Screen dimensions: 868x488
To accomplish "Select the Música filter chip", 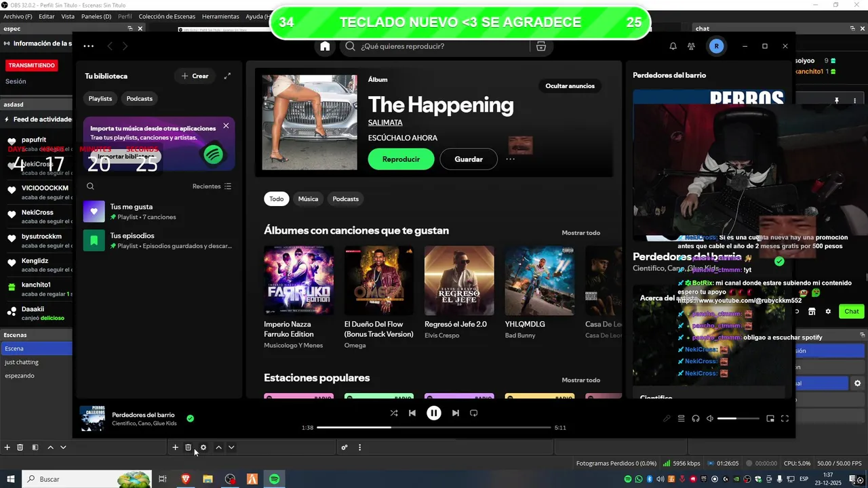I will click(308, 199).
